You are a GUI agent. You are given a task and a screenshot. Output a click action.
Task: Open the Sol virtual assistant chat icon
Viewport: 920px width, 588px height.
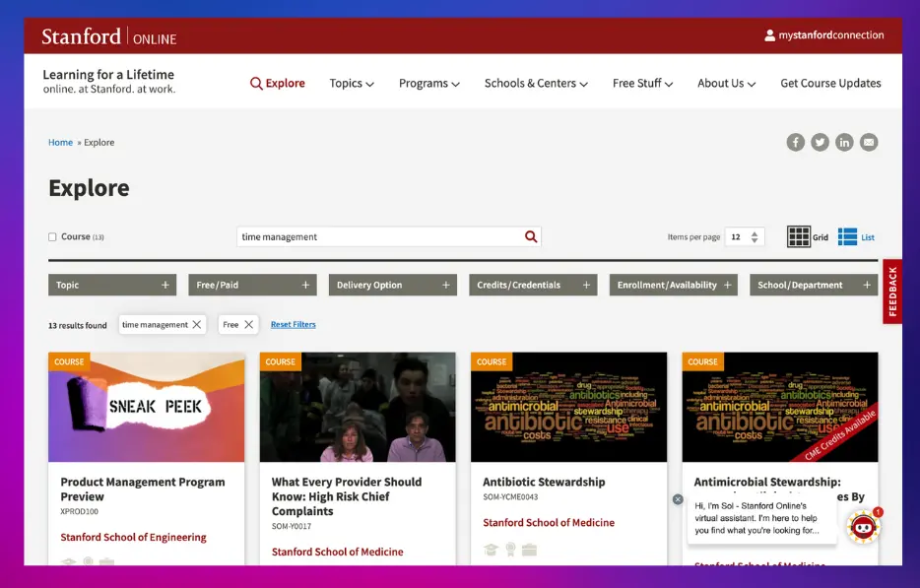coord(863,529)
